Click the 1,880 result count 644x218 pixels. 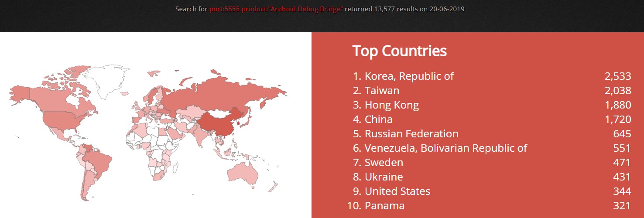(618, 105)
